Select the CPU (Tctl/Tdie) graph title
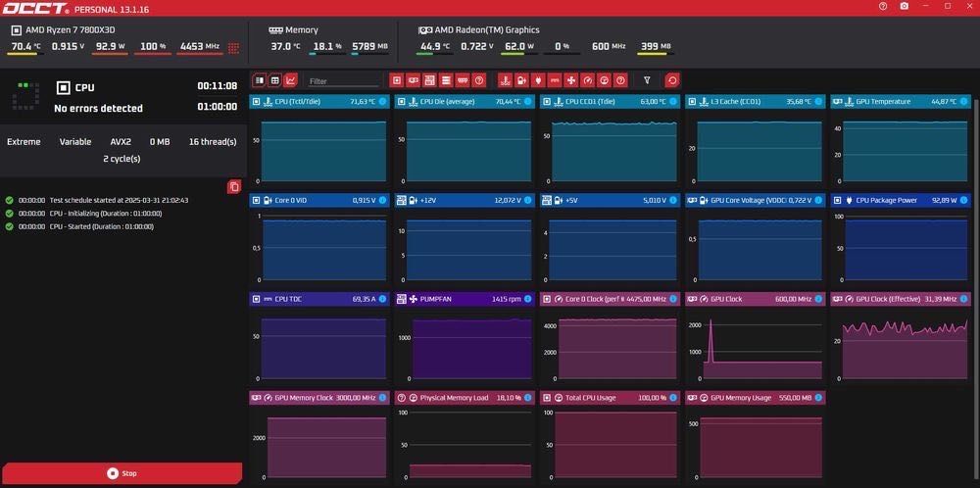 coord(298,101)
